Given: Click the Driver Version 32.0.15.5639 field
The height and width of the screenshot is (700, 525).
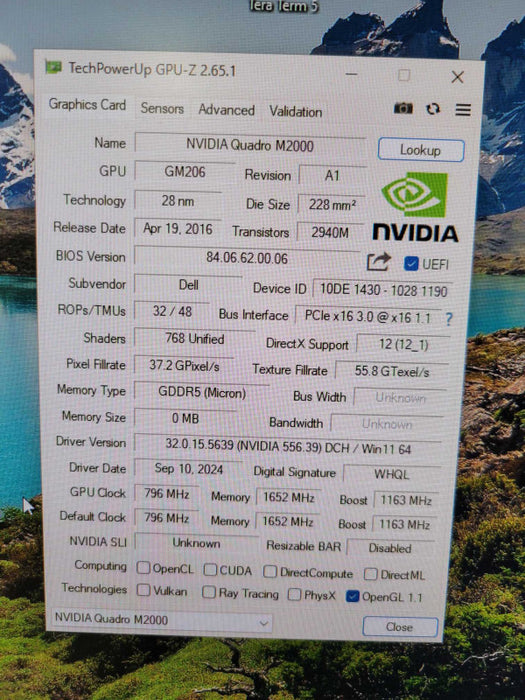Looking at the screenshot, I should (288, 447).
